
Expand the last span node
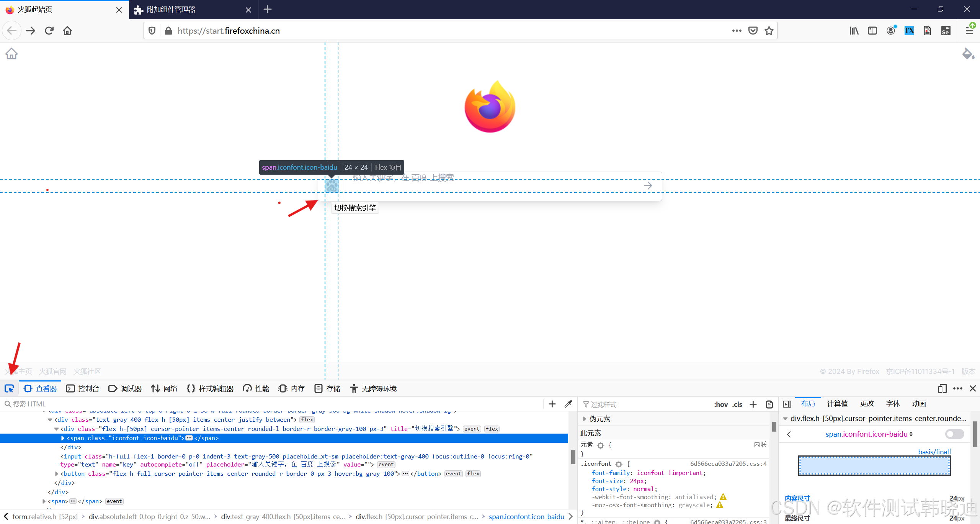coord(44,501)
